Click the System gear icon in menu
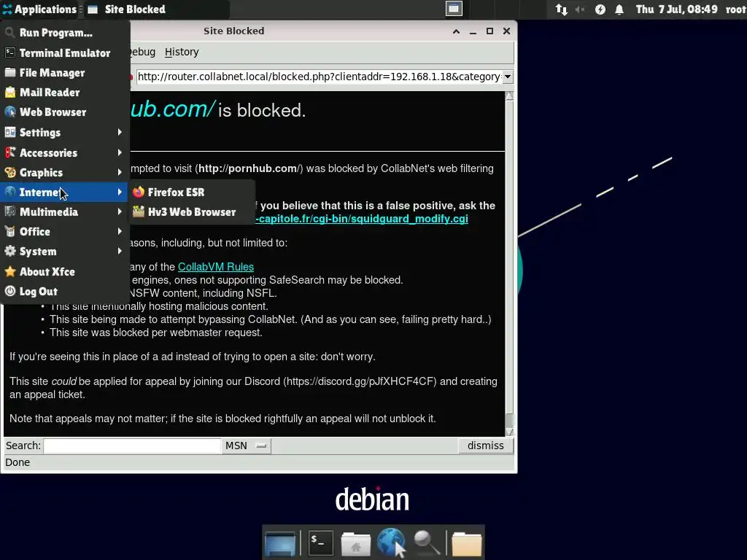747x560 pixels. [10, 252]
